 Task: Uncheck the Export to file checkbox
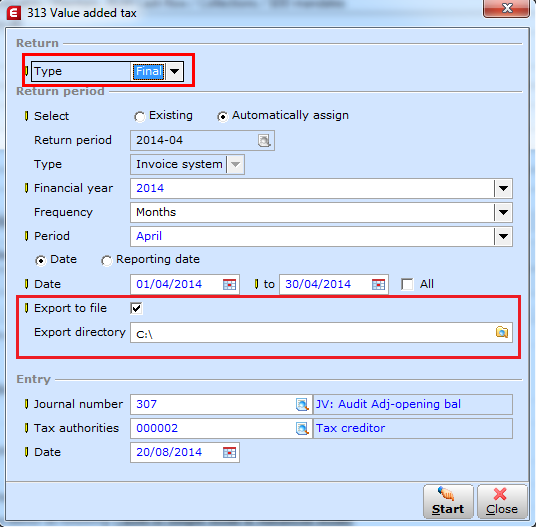pyautogui.click(x=136, y=308)
